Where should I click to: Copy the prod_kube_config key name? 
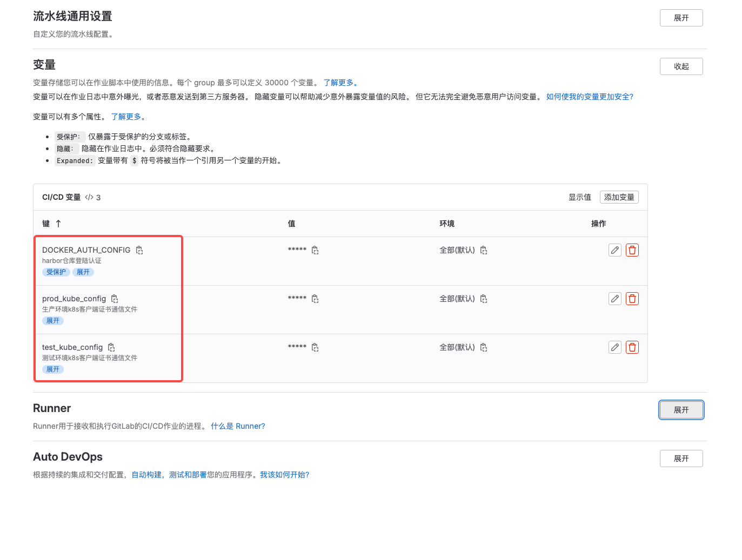coord(115,299)
